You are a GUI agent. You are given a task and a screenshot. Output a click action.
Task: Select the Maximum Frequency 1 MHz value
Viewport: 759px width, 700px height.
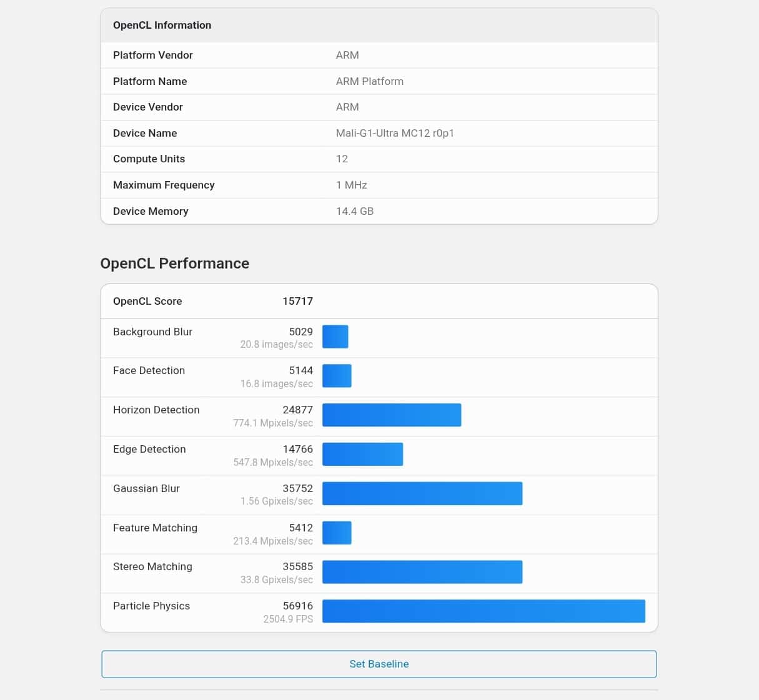tap(352, 185)
